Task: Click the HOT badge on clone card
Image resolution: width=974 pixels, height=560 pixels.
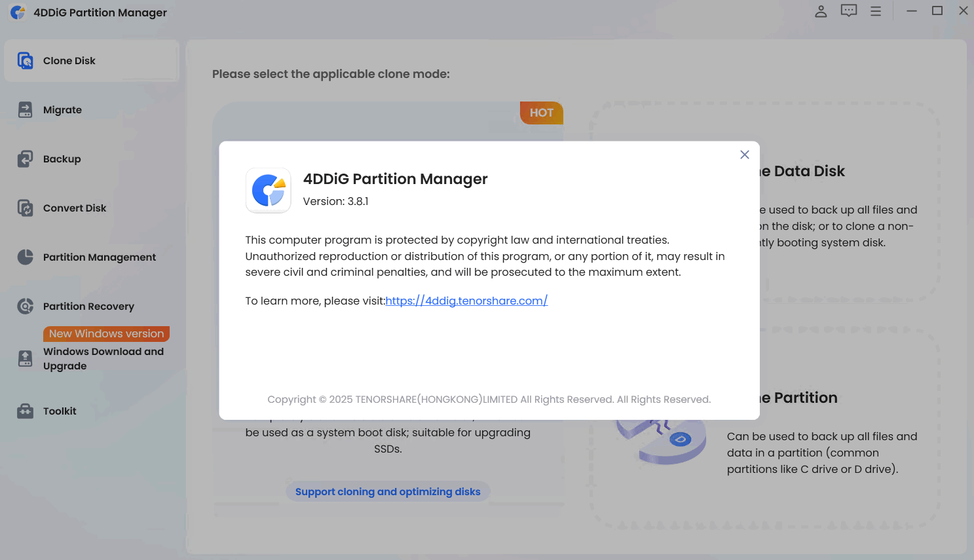Action: (x=542, y=113)
